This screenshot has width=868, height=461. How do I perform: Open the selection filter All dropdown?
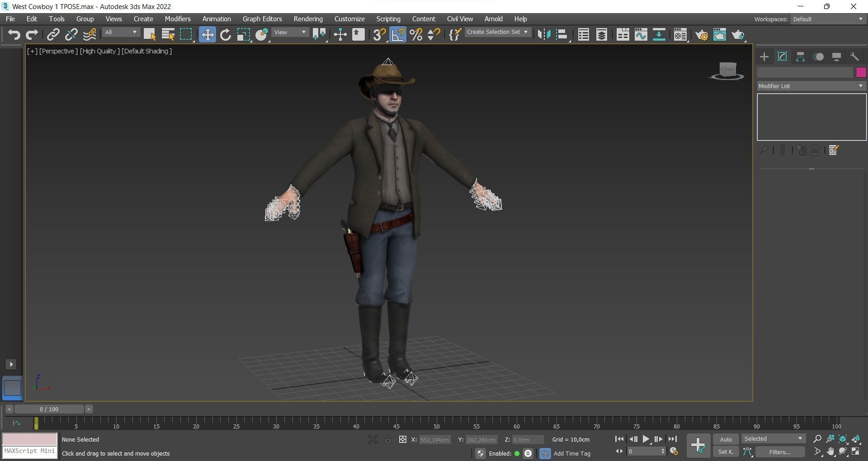(121, 33)
